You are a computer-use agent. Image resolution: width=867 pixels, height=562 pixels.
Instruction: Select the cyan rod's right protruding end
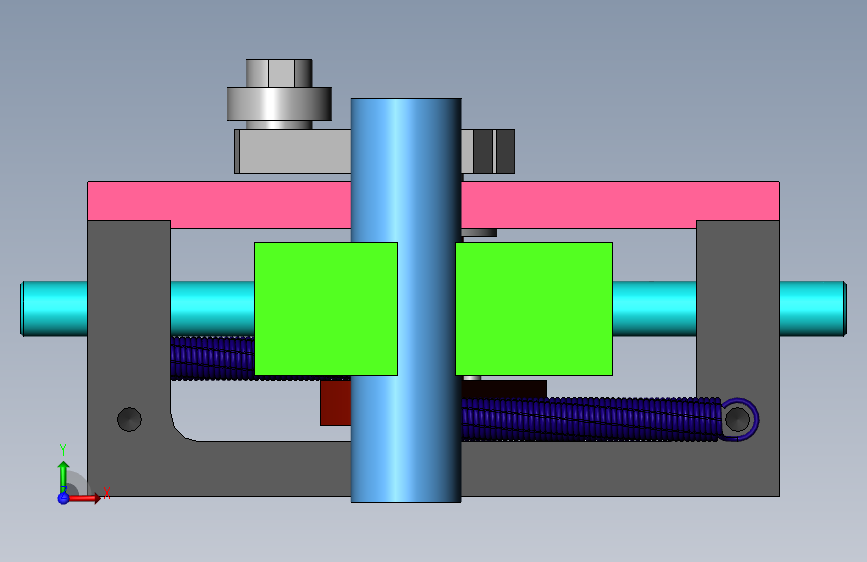pyautogui.click(x=813, y=309)
